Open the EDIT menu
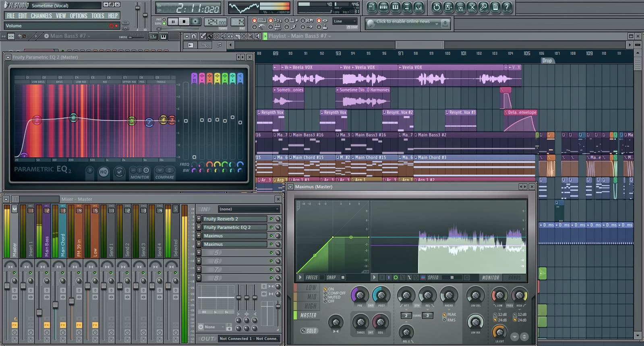The image size is (644, 346). (23, 16)
